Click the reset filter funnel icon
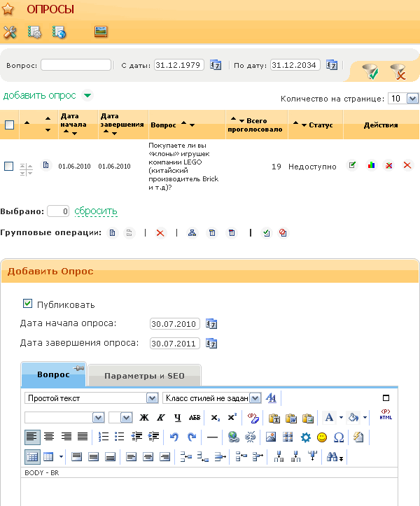Image resolution: width=420 pixels, height=506 pixels. [398, 71]
